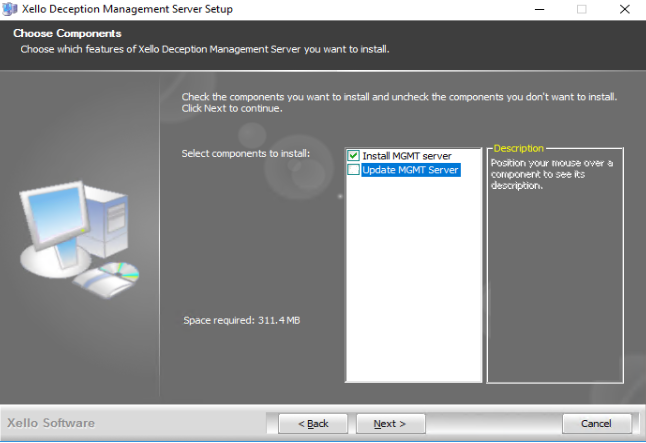
Task: Select the Update MGMT Server list row
Action: pyautogui.click(x=410, y=170)
